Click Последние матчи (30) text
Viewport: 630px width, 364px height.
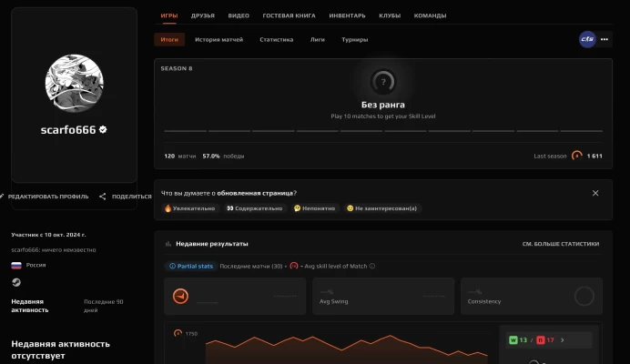pyautogui.click(x=251, y=266)
